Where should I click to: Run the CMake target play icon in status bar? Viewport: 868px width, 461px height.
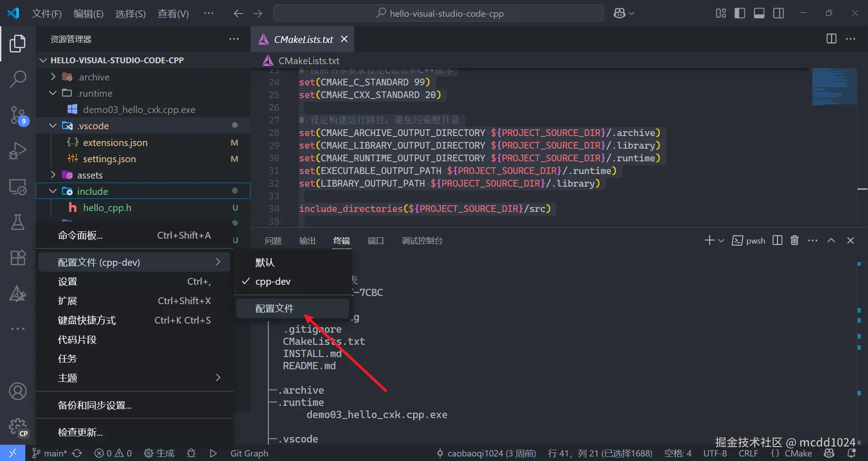213,453
